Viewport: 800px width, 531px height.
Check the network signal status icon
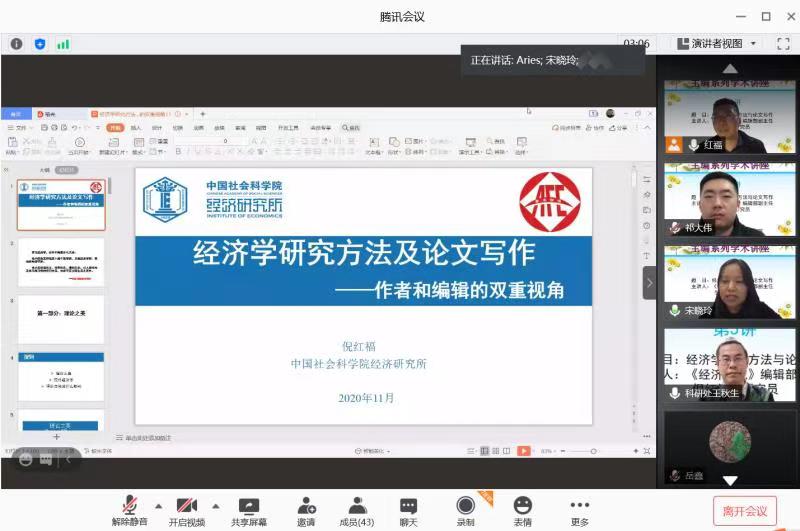63,44
